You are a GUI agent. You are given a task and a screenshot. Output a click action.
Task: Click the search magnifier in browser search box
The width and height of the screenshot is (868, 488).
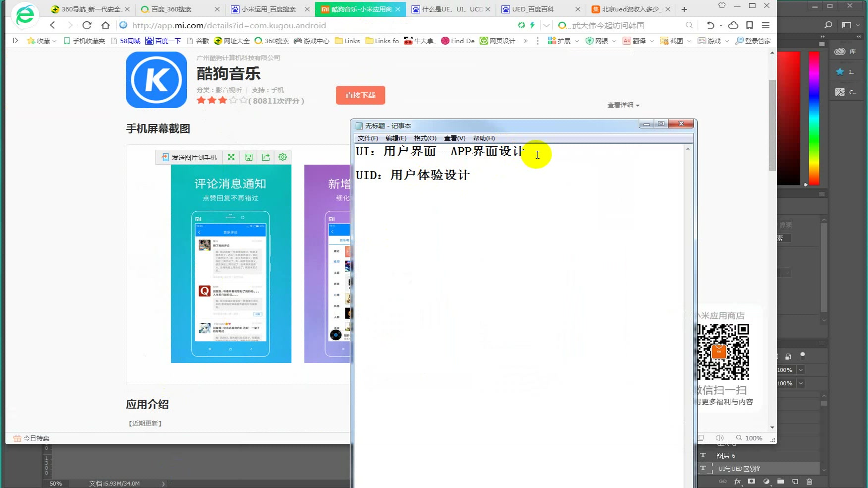coord(689,25)
